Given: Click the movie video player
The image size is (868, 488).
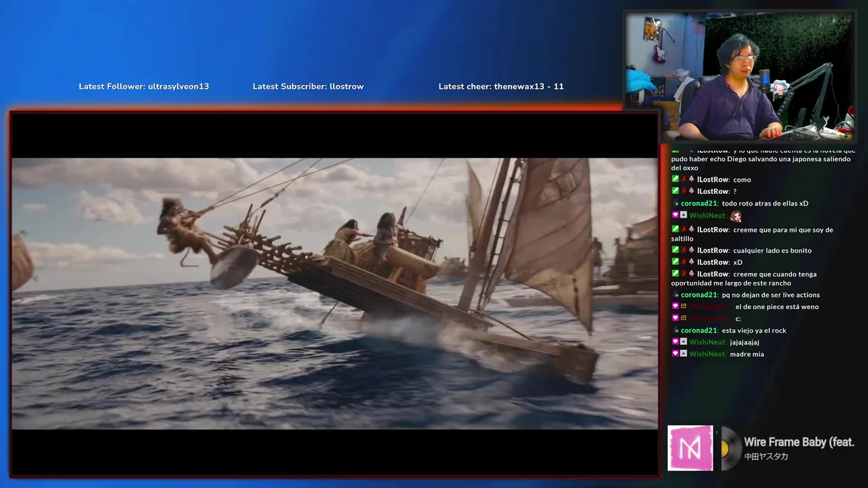Looking at the screenshot, I should 335,293.
